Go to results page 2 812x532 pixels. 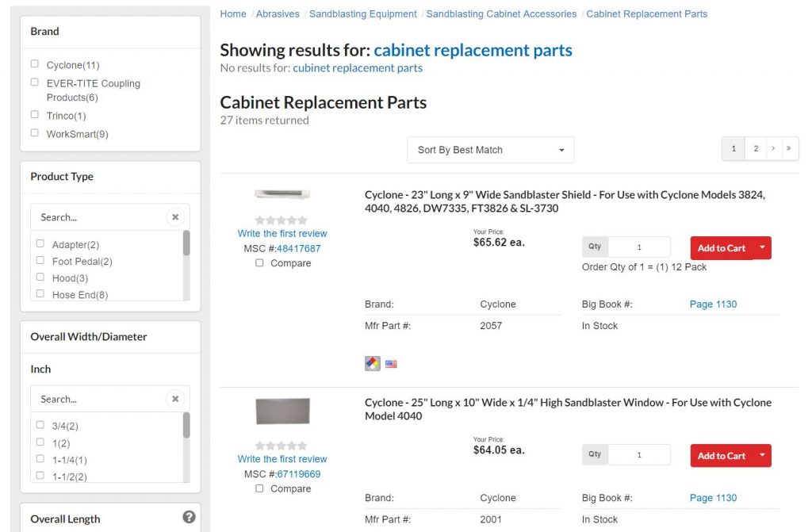pos(756,149)
